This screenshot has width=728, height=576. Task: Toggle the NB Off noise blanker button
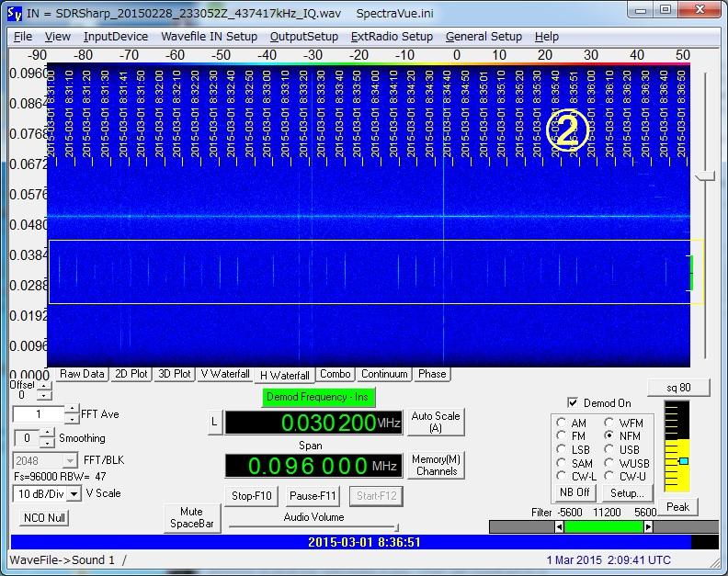click(x=574, y=493)
